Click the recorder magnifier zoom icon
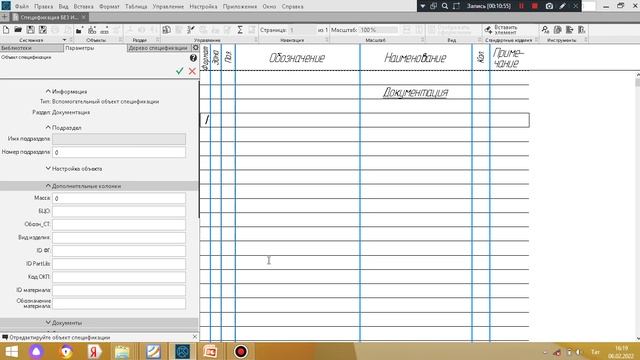This screenshot has width=640, height=360. click(x=445, y=6)
